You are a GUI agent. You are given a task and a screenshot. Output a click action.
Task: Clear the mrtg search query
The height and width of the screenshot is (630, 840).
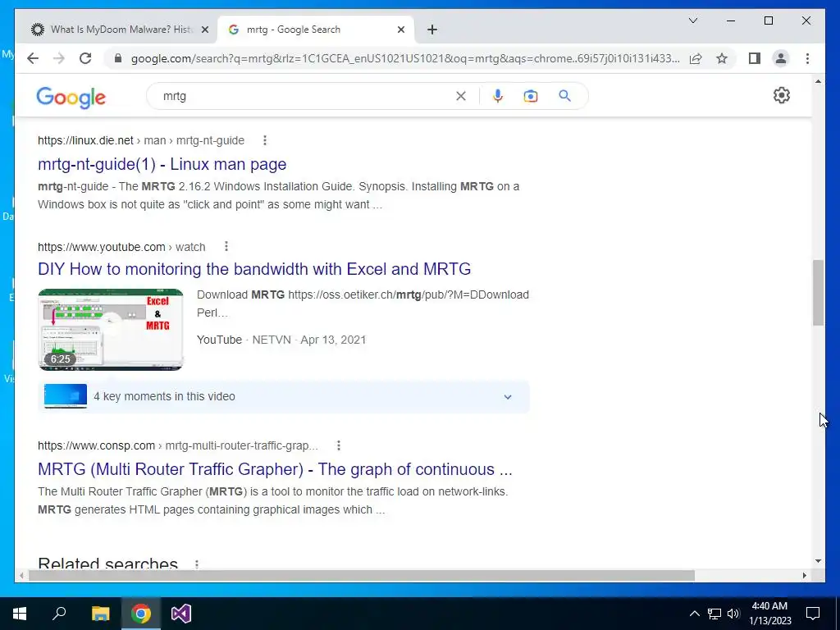[461, 97]
